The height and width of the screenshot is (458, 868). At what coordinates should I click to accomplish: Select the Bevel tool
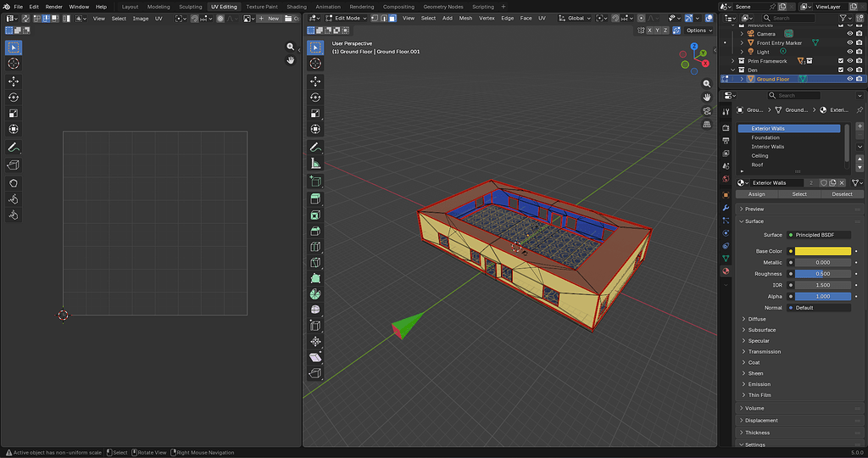[315, 231]
